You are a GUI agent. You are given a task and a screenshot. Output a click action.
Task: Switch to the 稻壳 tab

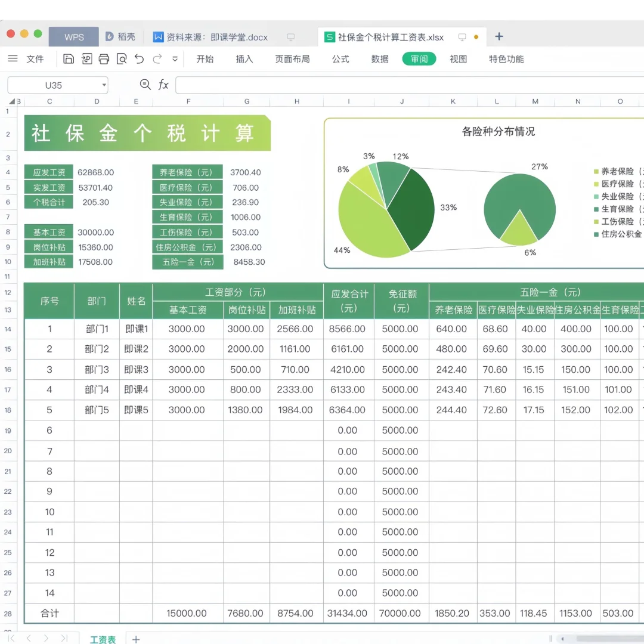(x=120, y=37)
